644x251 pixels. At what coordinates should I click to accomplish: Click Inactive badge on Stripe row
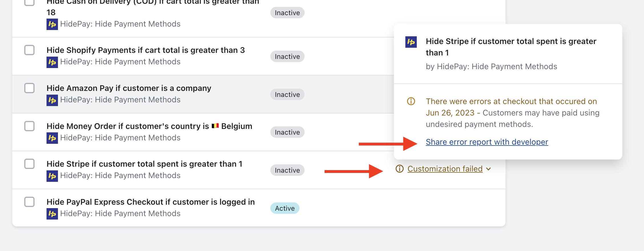tap(287, 170)
